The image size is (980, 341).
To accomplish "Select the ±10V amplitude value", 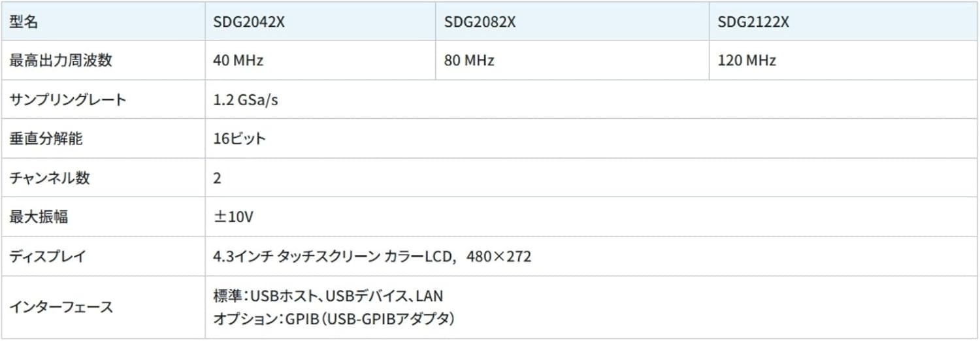I will 233,217.
